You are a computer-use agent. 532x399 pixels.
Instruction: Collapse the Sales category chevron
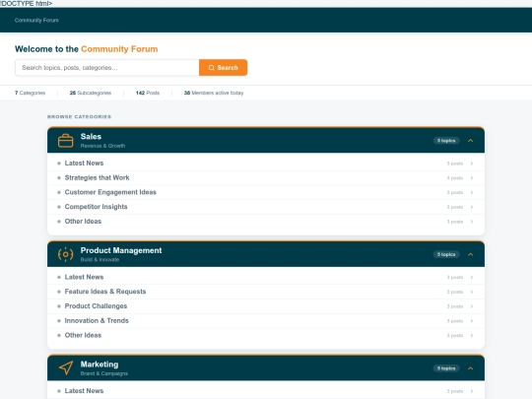470,141
